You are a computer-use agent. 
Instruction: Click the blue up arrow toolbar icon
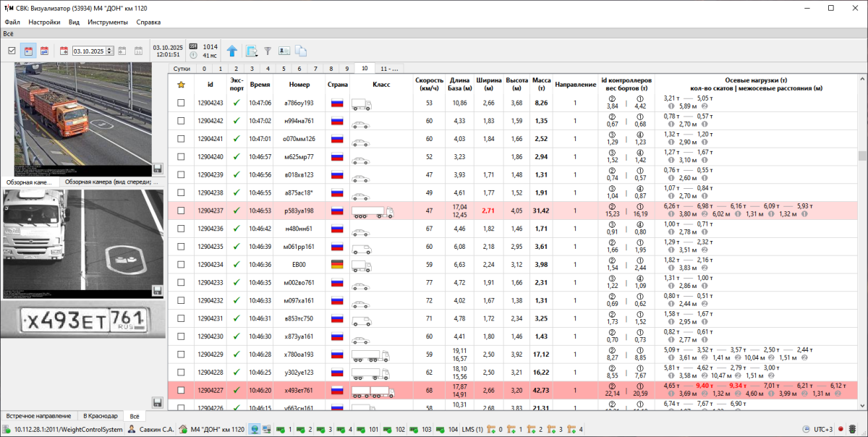pyautogui.click(x=231, y=51)
